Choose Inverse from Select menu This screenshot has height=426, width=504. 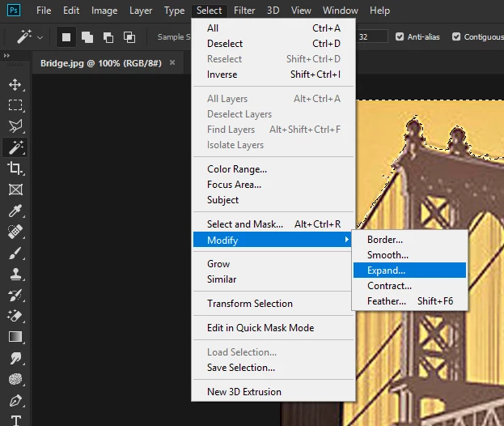pos(274,75)
